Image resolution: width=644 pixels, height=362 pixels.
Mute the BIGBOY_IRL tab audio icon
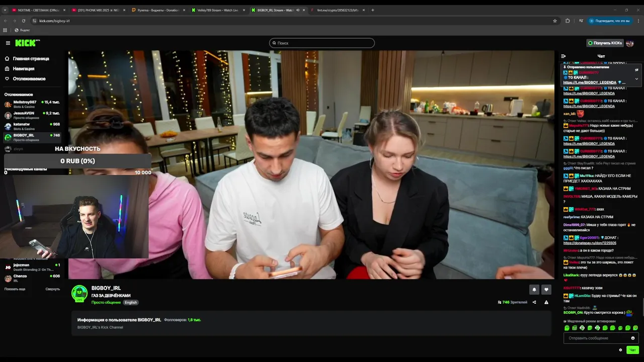coord(297,10)
